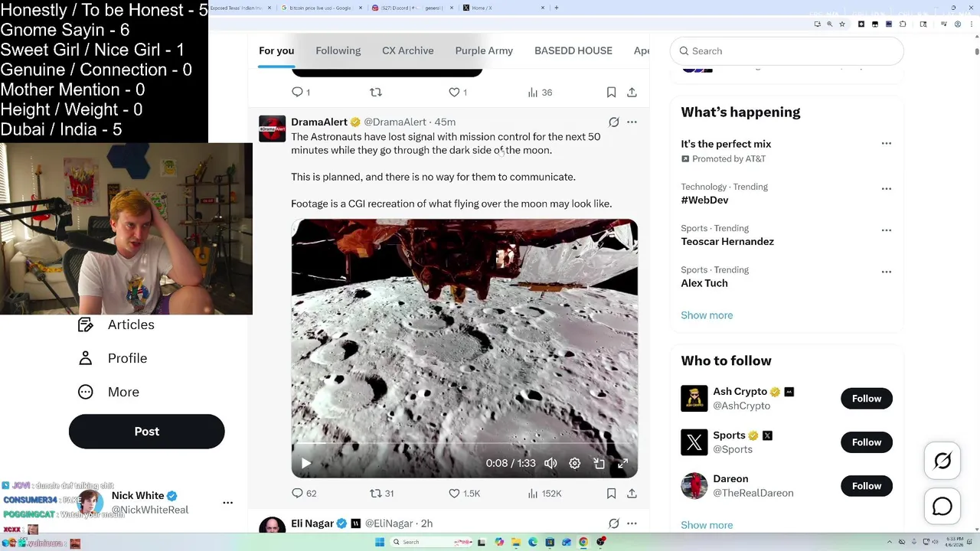This screenshot has width=980, height=551.
Task: Share the top partial post
Action: (x=632, y=92)
